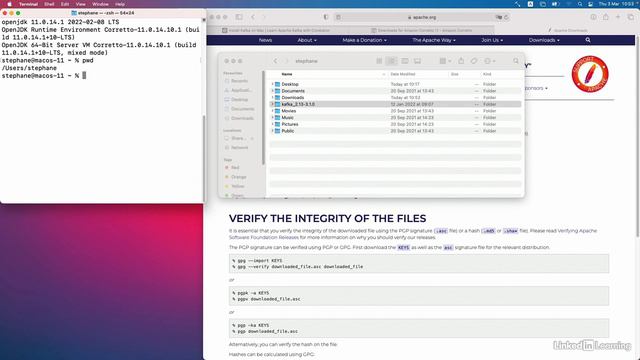Switch Finder to gallery view
This screenshot has width=640, height=360.
click(x=417, y=61)
